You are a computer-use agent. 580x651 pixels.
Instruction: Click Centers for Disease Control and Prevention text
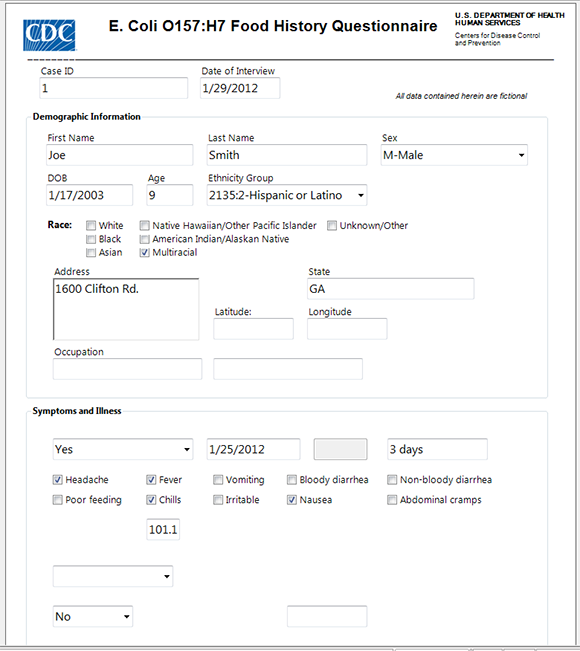[x=497, y=39]
